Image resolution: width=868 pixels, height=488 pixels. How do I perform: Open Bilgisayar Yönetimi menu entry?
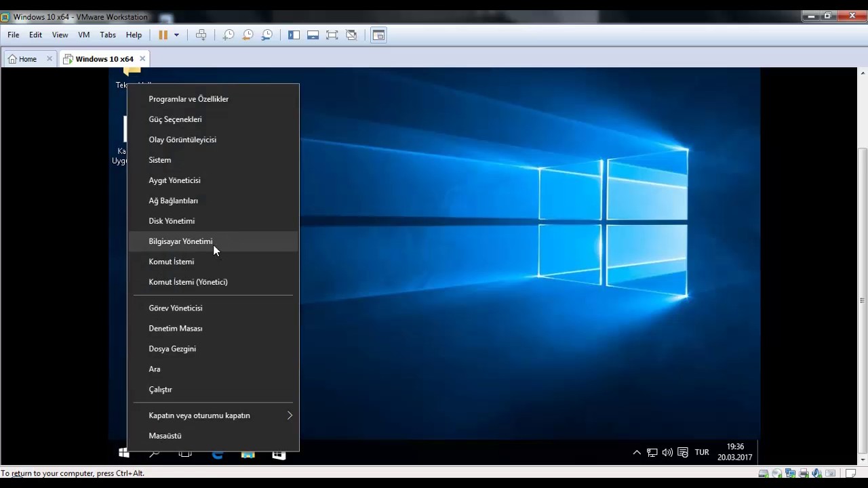click(213, 241)
